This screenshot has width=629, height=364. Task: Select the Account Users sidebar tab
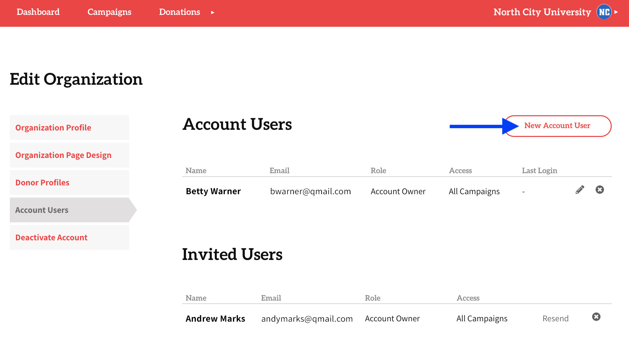(42, 210)
